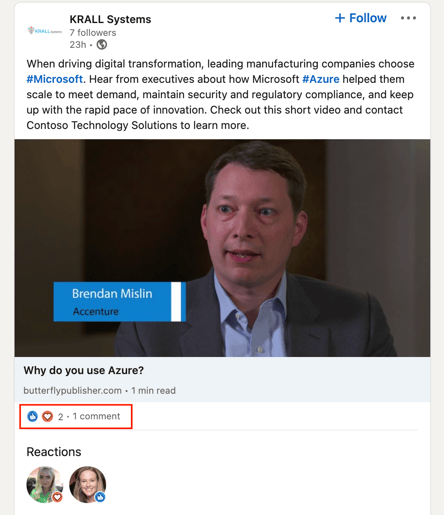
Task: Follow KRALL Systems
Action: (x=361, y=18)
